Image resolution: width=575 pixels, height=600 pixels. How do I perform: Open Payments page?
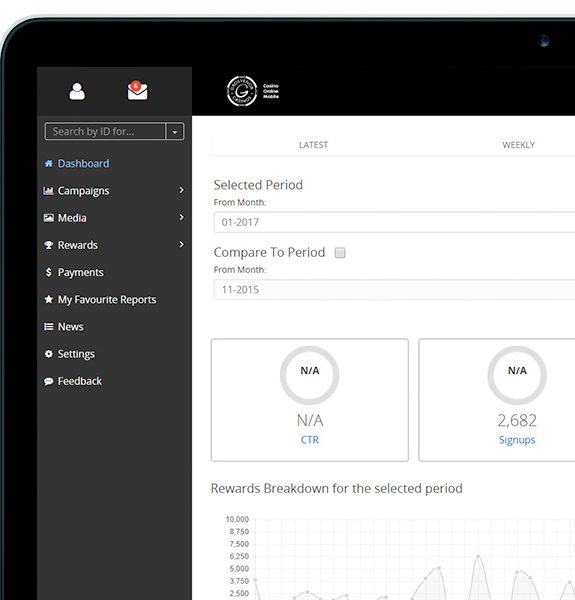(80, 272)
